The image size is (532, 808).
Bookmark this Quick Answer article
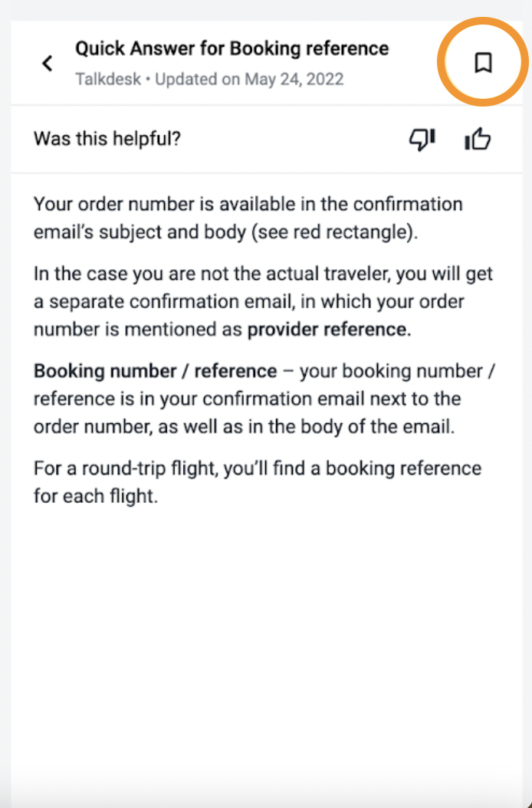coord(483,63)
